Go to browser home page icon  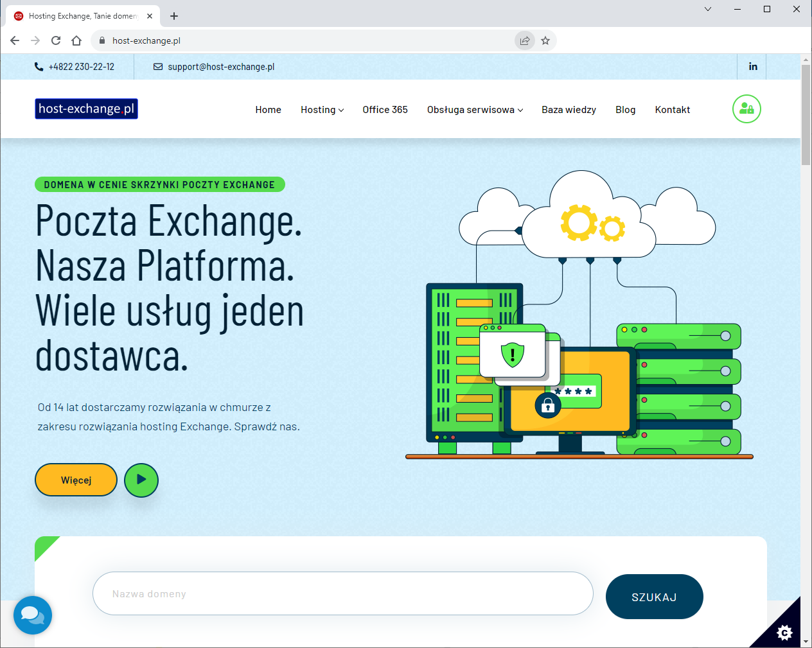coord(76,40)
